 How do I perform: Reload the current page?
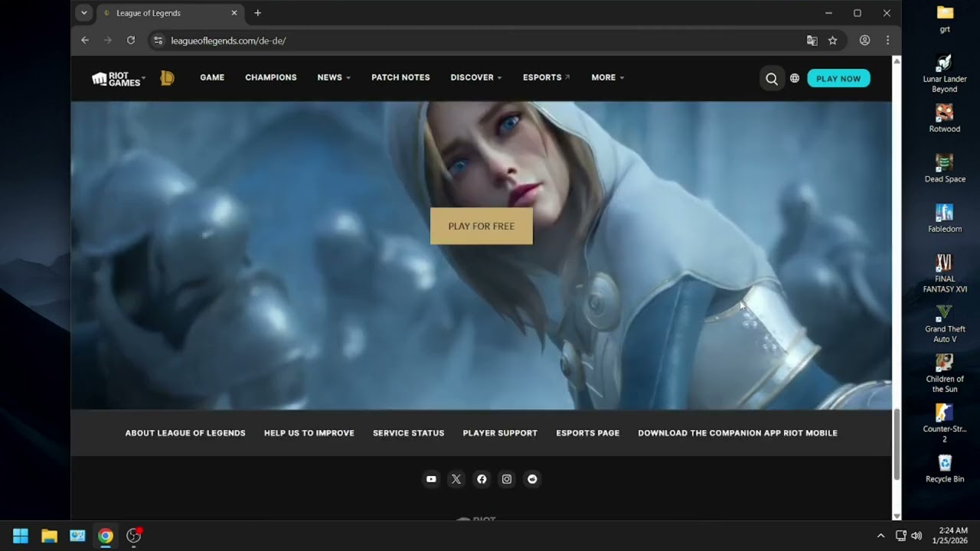[131, 41]
